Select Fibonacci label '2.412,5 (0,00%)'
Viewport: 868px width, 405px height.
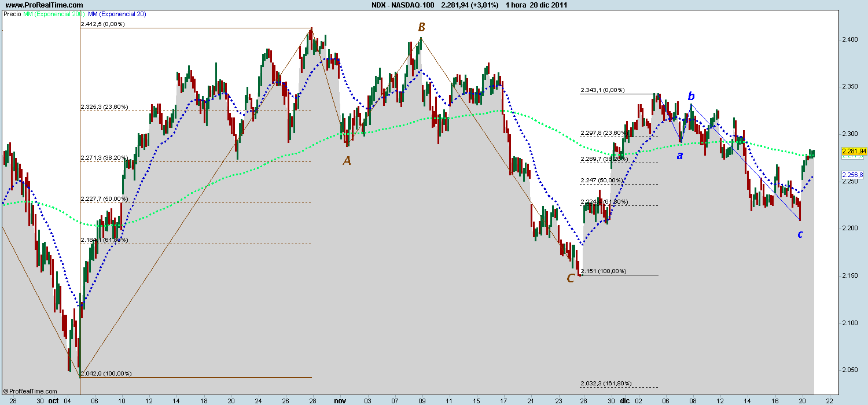[x=103, y=24]
